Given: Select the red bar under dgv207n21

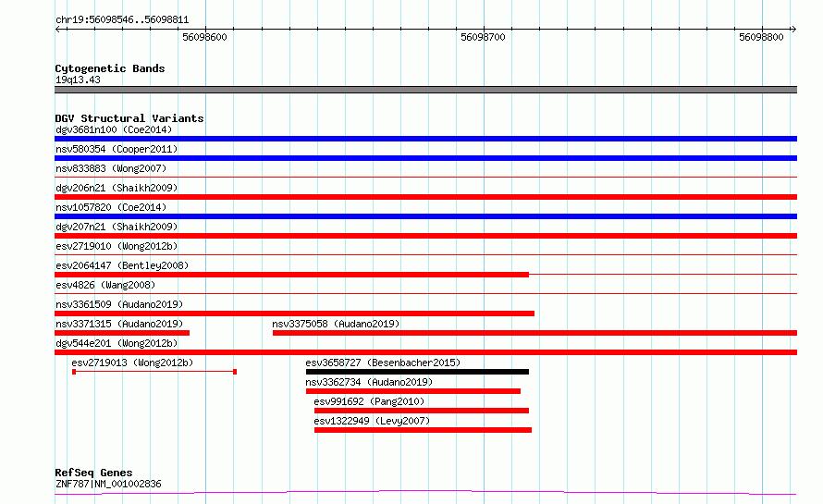Looking at the screenshot, I should [x=425, y=236].
